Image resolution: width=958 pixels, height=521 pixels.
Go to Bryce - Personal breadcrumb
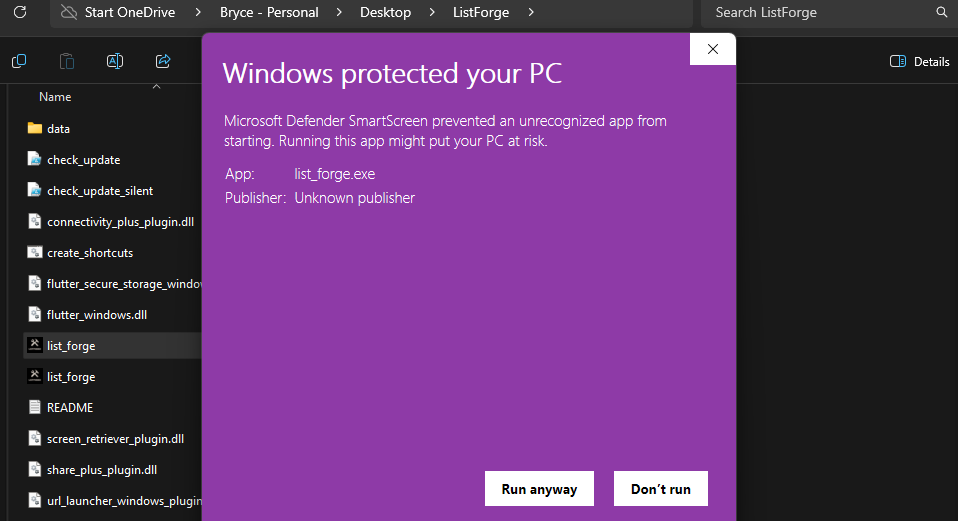coord(269,12)
